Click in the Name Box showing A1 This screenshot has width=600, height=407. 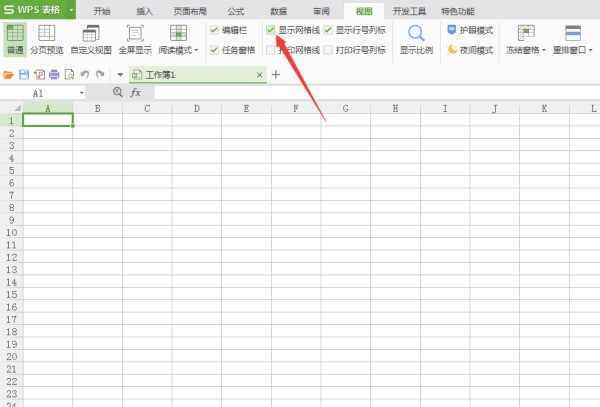coord(38,93)
